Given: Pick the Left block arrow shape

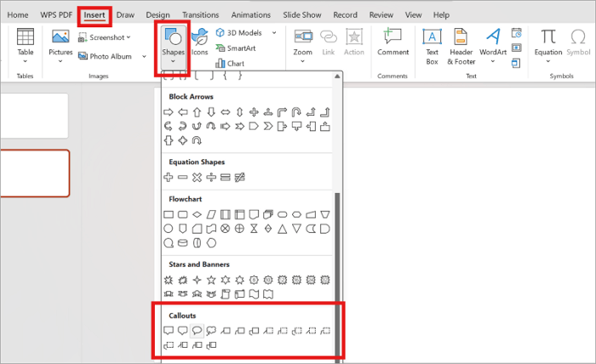Looking at the screenshot, I should tap(183, 112).
